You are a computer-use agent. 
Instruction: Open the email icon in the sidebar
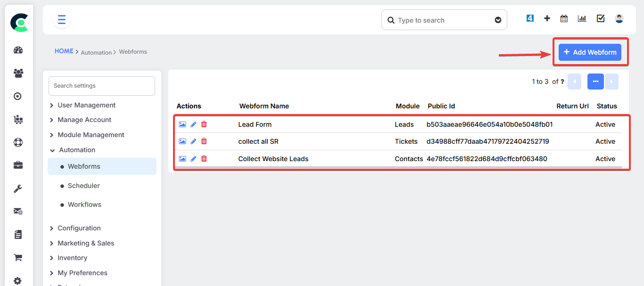(x=18, y=211)
